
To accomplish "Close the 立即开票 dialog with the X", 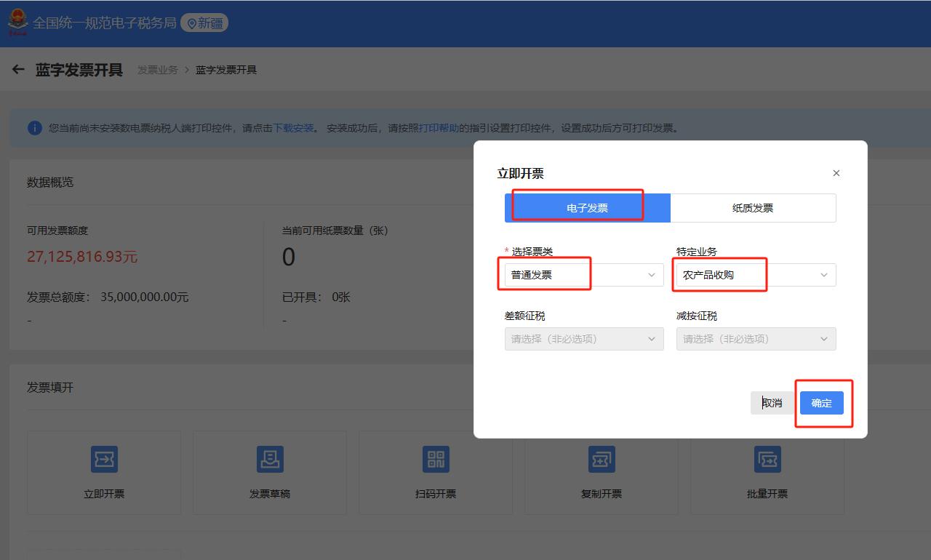I will tap(836, 173).
